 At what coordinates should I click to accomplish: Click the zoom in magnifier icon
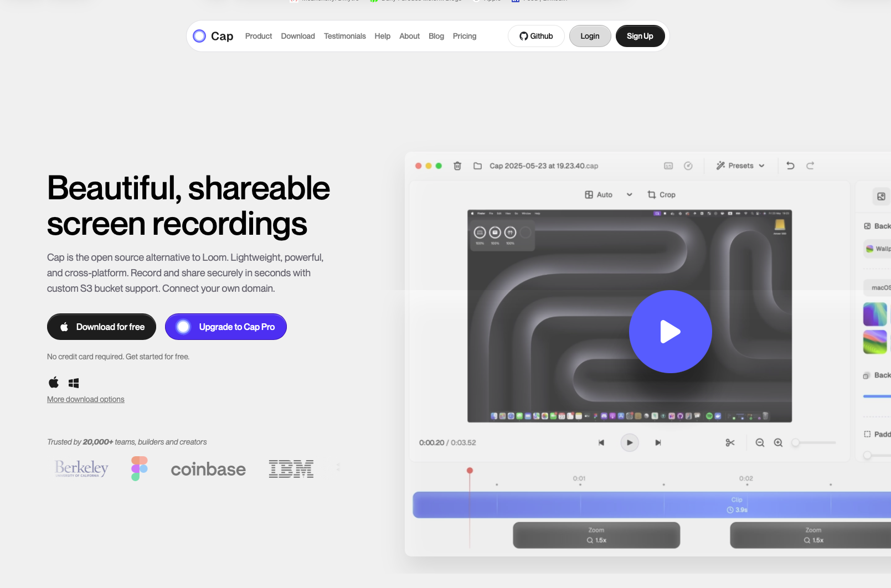tap(778, 442)
